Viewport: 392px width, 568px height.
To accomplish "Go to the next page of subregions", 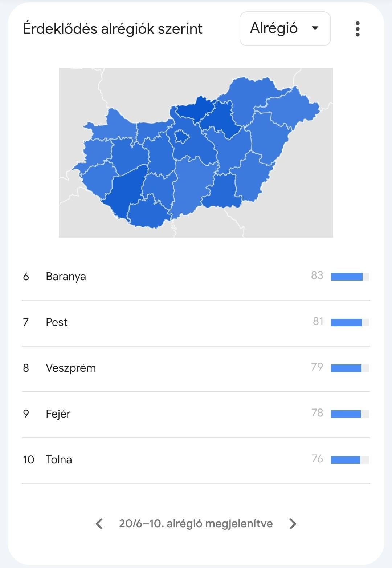I will pyautogui.click(x=293, y=524).
